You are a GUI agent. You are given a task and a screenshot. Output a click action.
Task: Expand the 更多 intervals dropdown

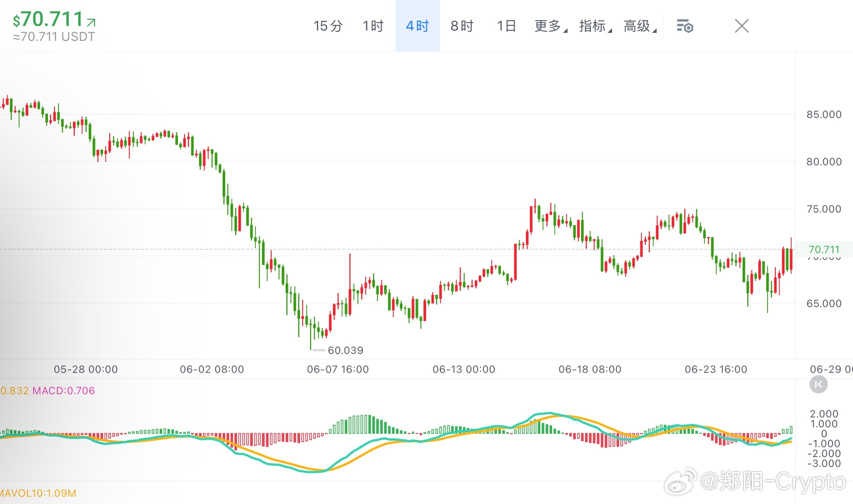[x=551, y=26]
